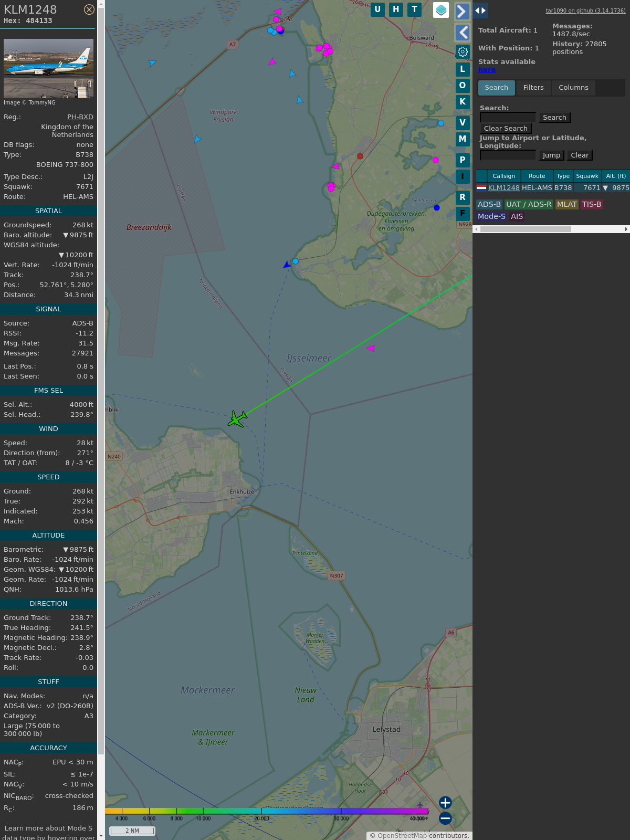Toggle the T tracks button
Image resolution: width=630 pixels, height=840 pixels.
pos(415,9)
